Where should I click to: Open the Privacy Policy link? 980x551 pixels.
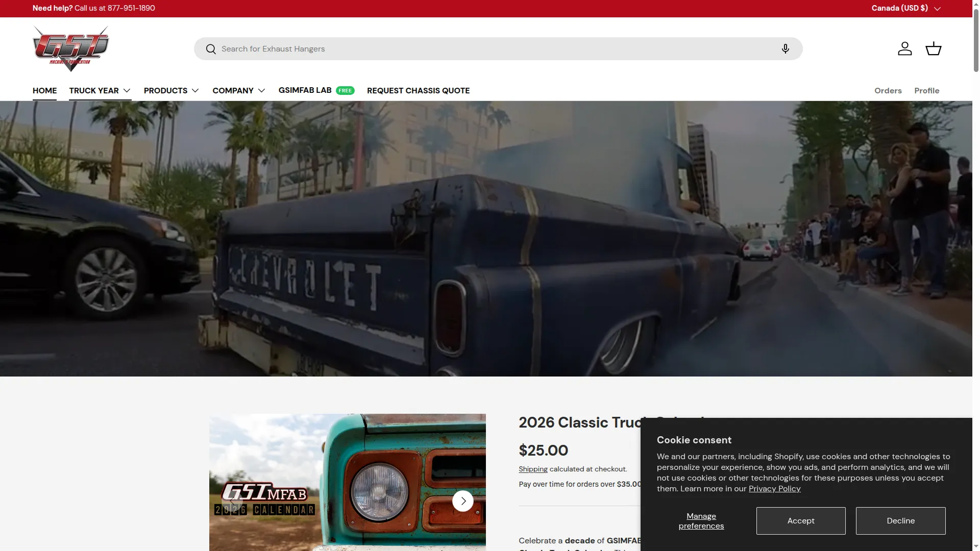[774, 489]
